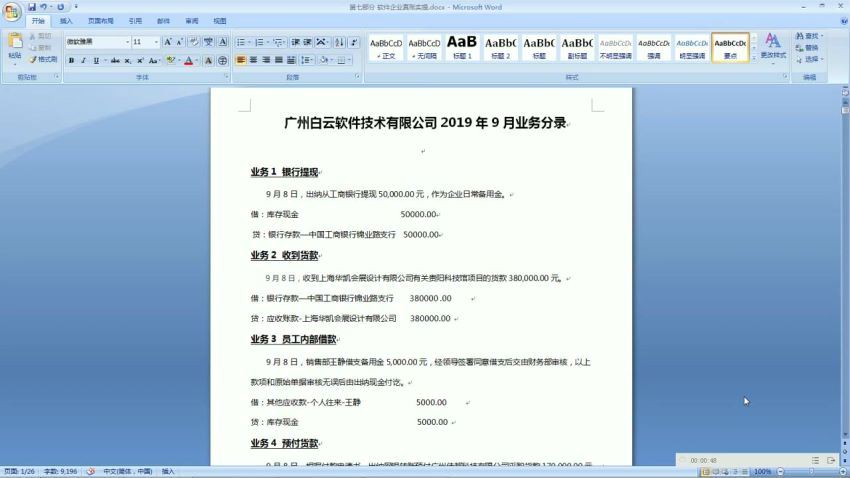Open the 引用 ribbon tab
This screenshot has width=850, height=478.
[136, 21]
